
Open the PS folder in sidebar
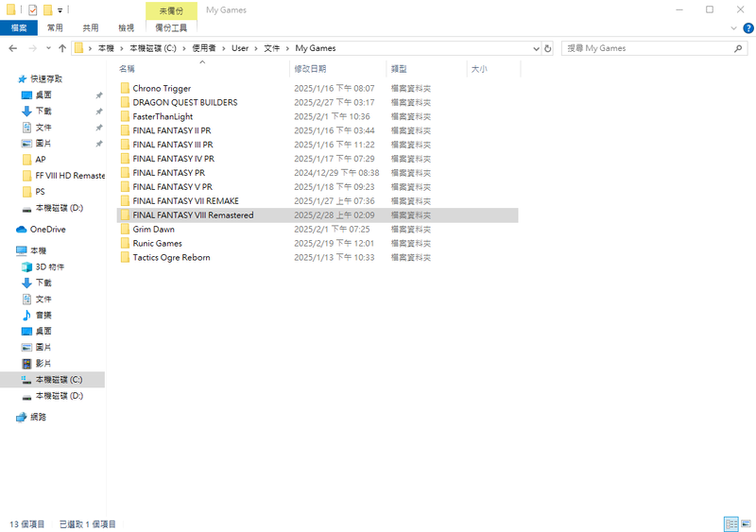tap(40, 192)
